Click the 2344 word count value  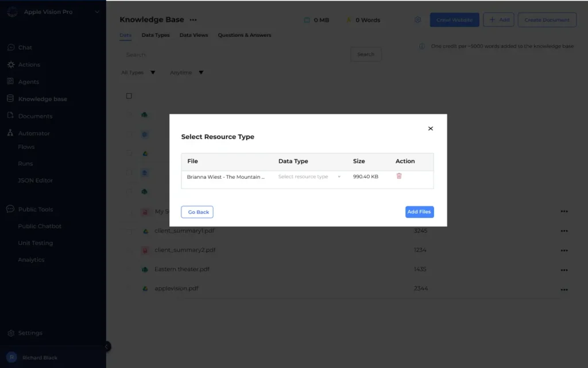pyautogui.click(x=421, y=289)
